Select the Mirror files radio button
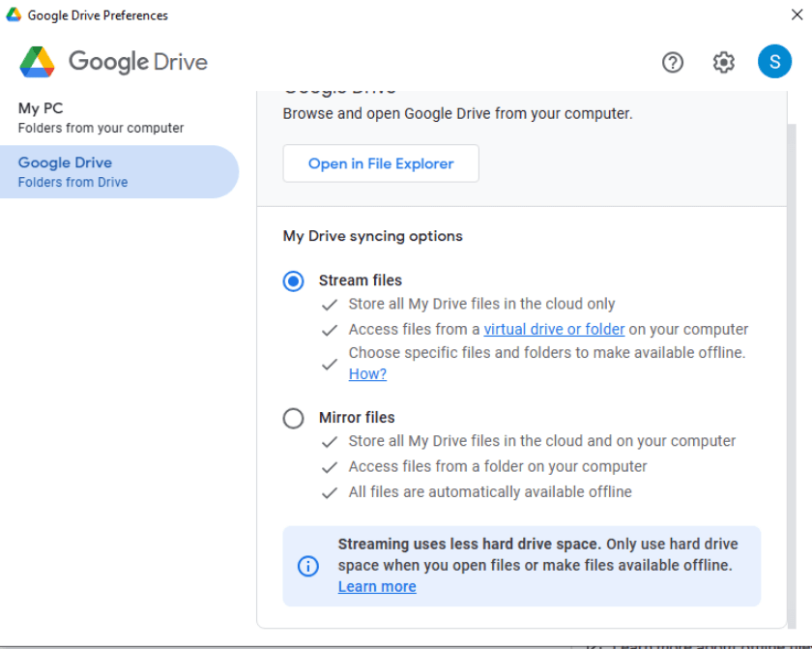The height and width of the screenshot is (649, 812). 293,418
